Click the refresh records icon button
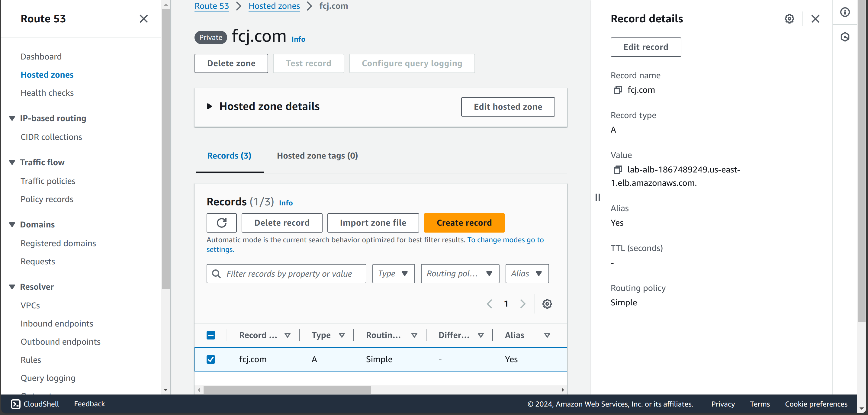The image size is (868, 415). [221, 223]
